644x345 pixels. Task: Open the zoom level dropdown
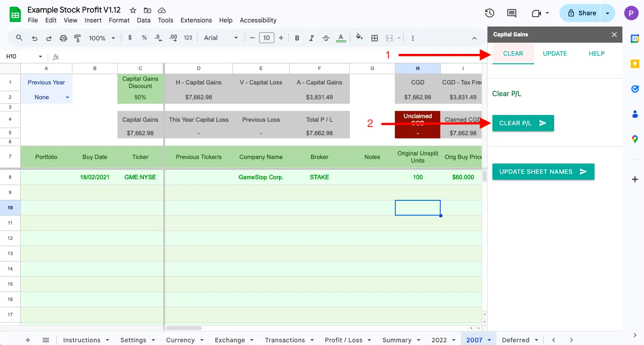click(x=102, y=38)
